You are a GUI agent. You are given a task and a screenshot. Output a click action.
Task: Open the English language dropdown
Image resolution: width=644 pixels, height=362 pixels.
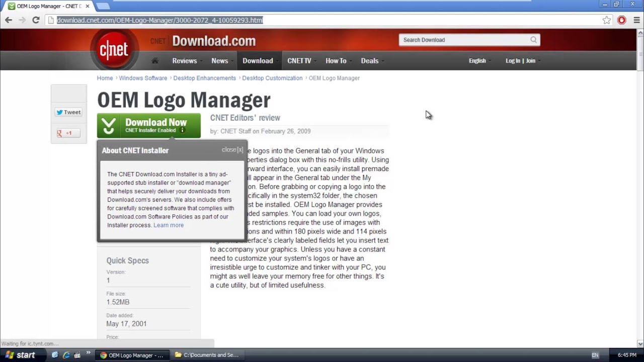(x=480, y=61)
